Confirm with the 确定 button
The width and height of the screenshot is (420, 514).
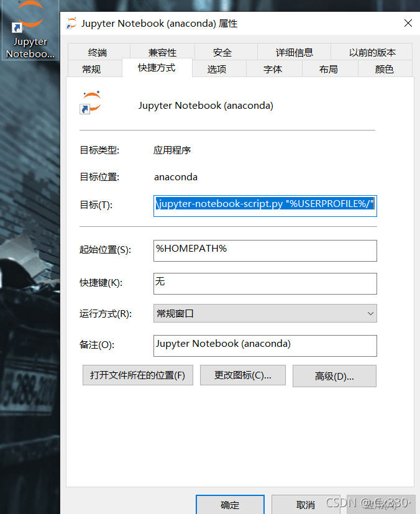[x=230, y=505]
